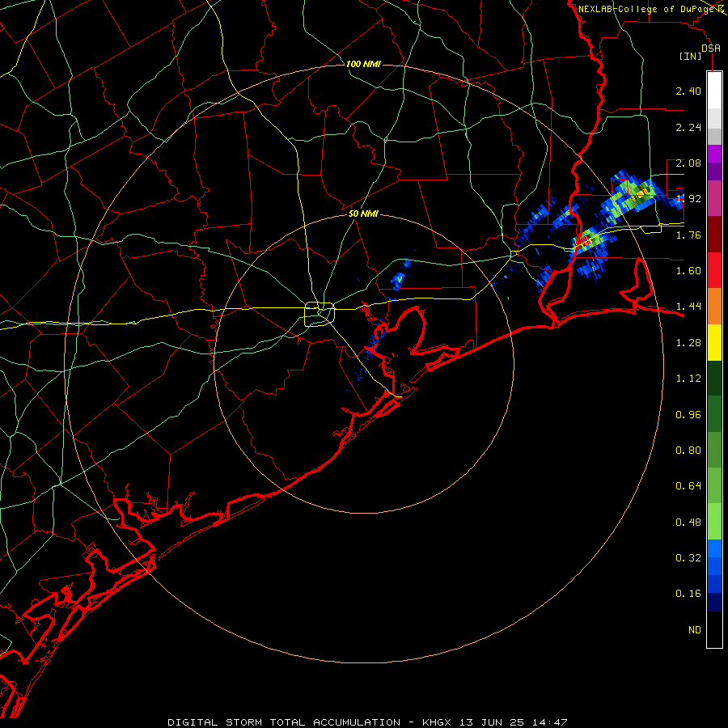
Task: Click the 1.60 legend value
Action: (x=688, y=271)
